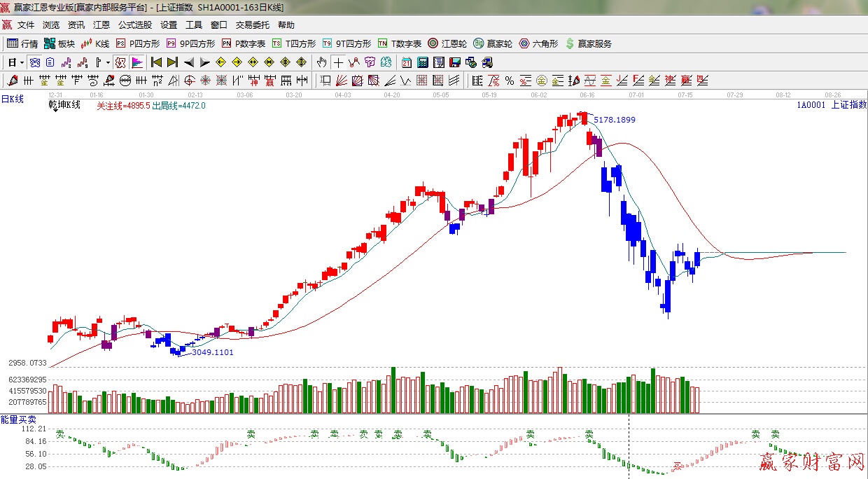Image resolution: width=868 pixels, height=479 pixels.
Task: Click the percent sign drawing tool
Action: pos(509,81)
